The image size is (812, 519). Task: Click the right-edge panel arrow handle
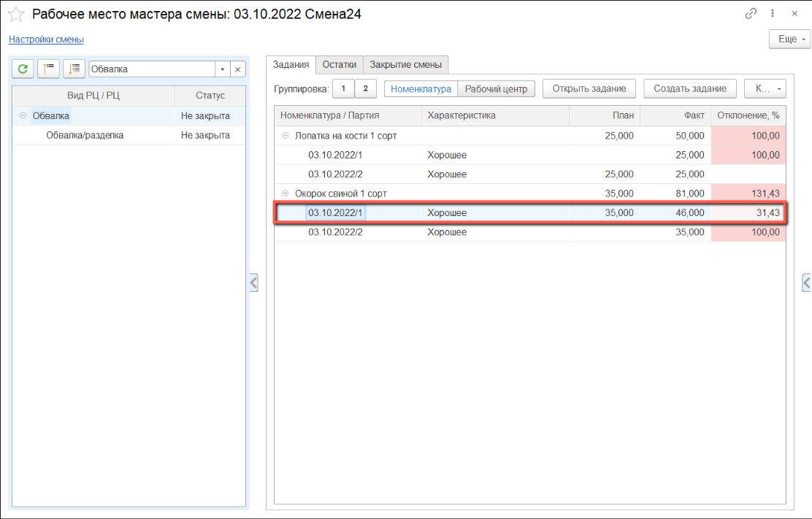tap(806, 282)
